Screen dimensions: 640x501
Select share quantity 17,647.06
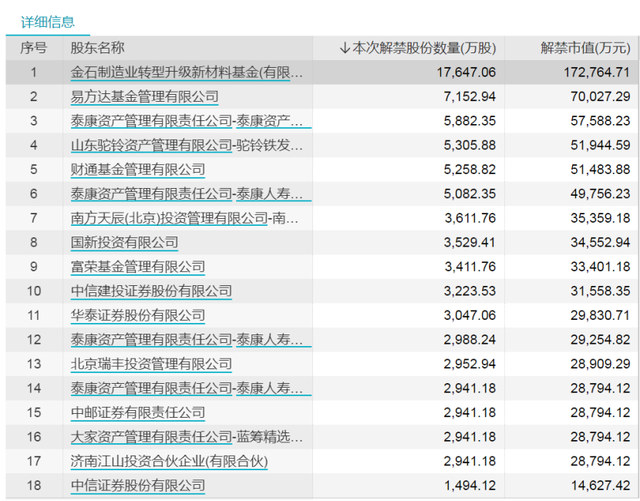tap(467, 72)
